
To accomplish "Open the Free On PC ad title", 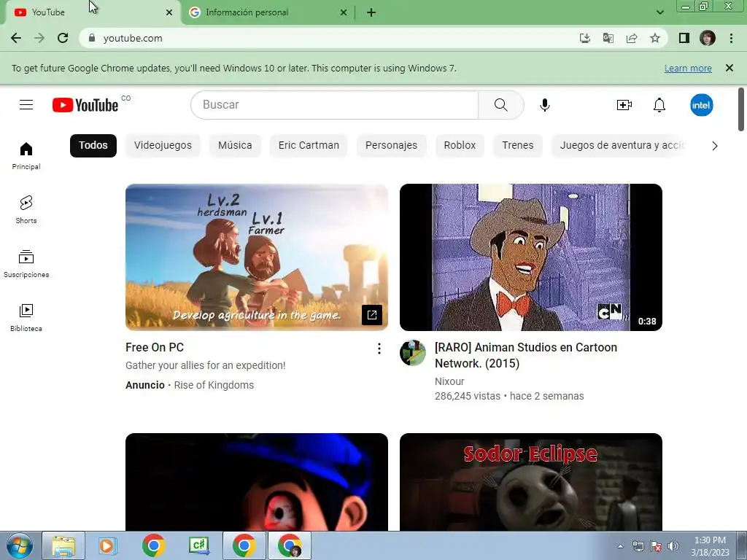I will (155, 347).
